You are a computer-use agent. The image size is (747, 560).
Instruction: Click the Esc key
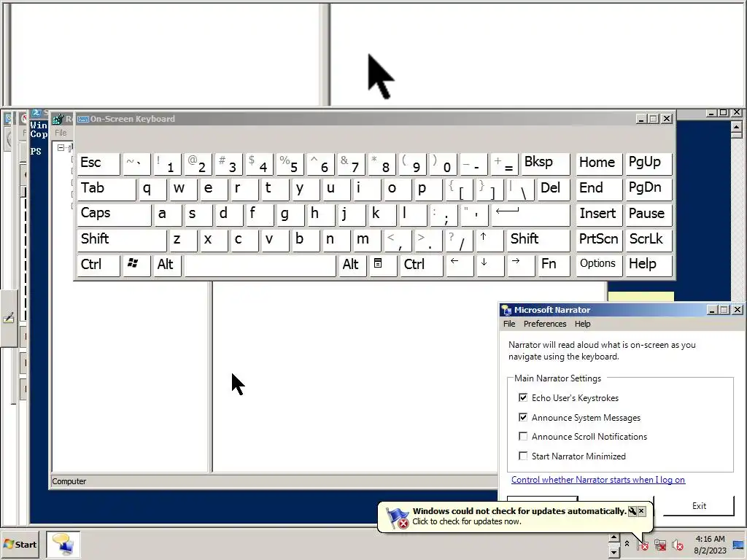pyautogui.click(x=98, y=164)
